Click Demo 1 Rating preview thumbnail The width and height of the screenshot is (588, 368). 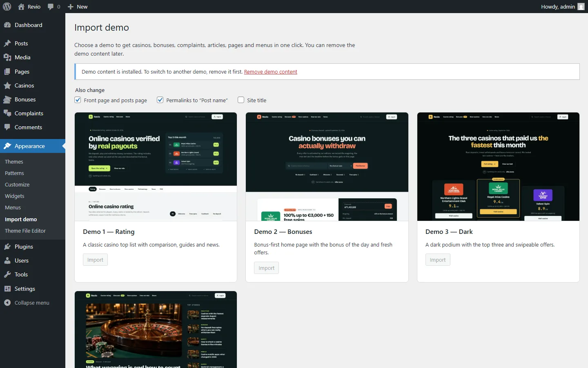[156, 166]
